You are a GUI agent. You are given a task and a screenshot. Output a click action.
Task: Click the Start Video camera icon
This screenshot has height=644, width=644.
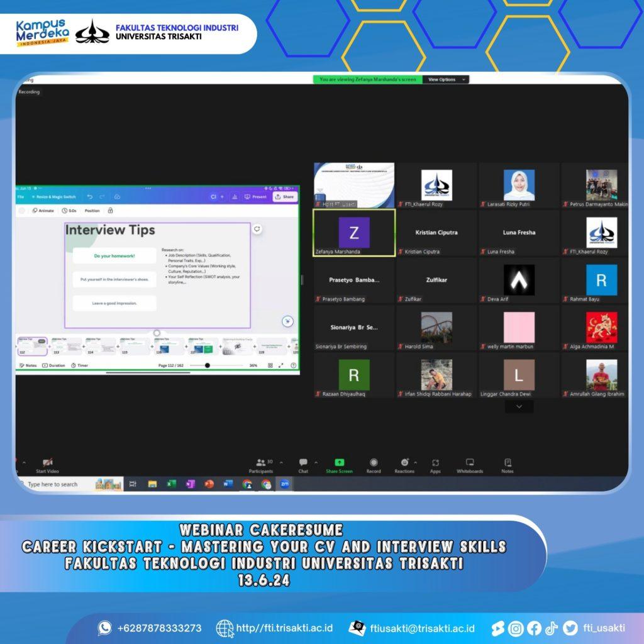tap(47, 462)
